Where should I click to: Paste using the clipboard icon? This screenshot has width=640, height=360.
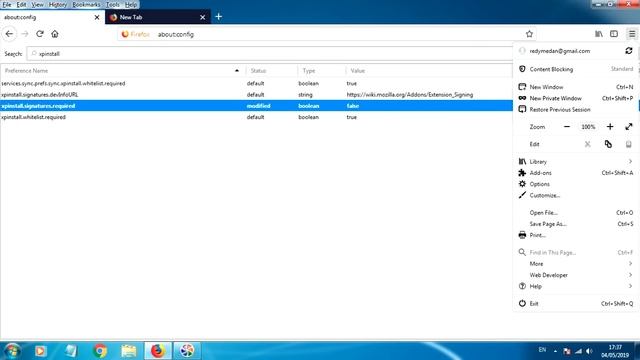click(x=629, y=144)
